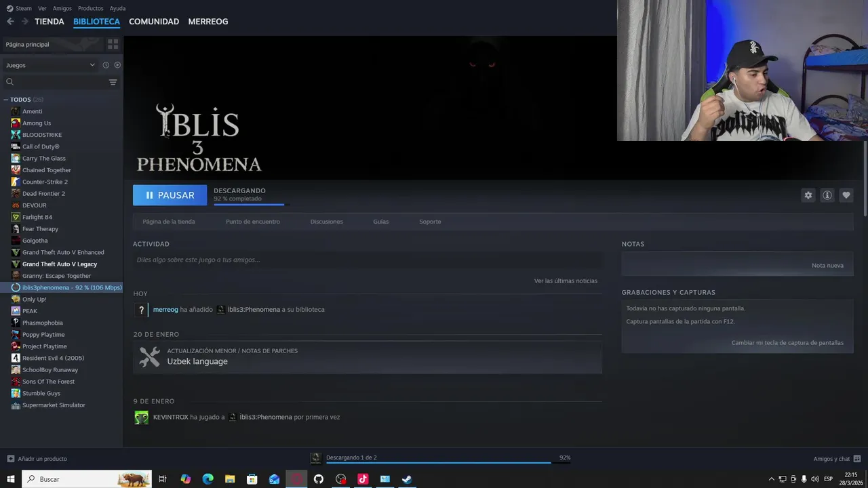The width and height of the screenshot is (868, 488).
Task: Show hidden system tray icons chevron
Action: coord(771,479)
